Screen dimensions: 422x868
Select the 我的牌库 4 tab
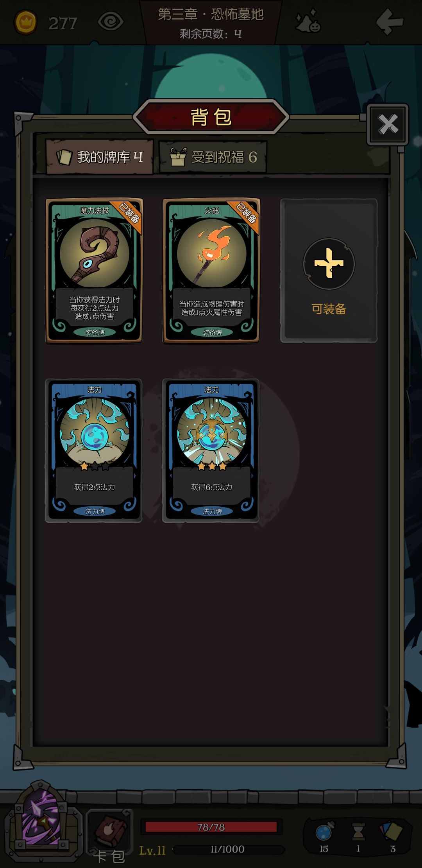tap(100, 157)
